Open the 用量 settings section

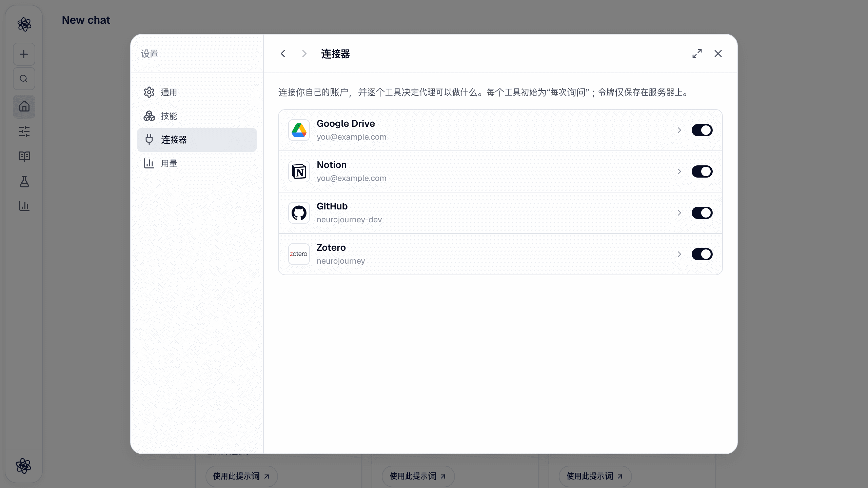click(197, 163)
